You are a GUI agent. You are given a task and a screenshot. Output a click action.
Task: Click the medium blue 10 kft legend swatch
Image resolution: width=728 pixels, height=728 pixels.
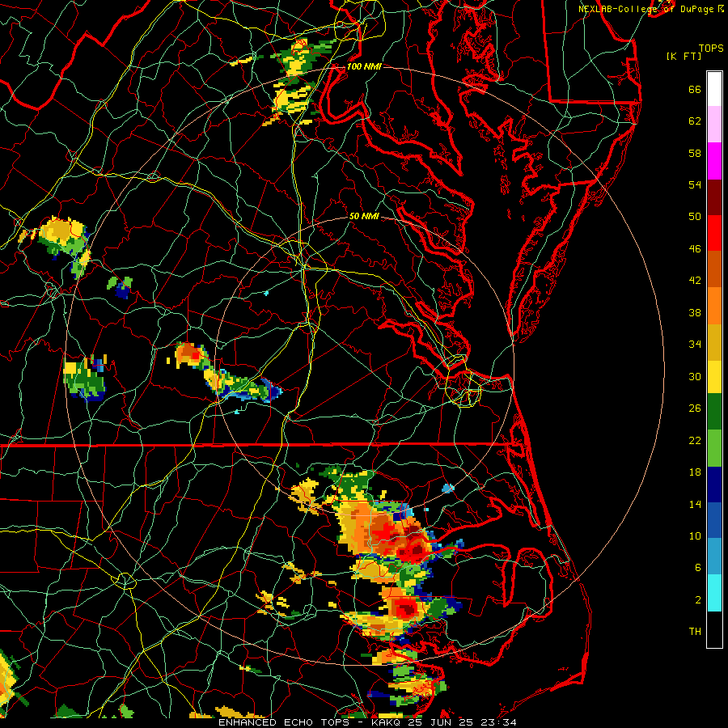(714, 520)
